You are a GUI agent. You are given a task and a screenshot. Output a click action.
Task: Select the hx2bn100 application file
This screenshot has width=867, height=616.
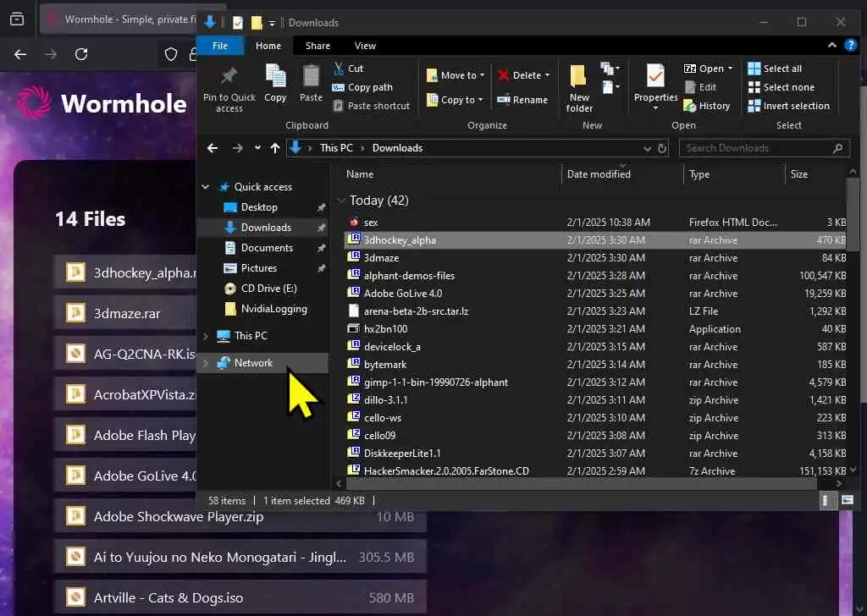click(x=595, y=329)
